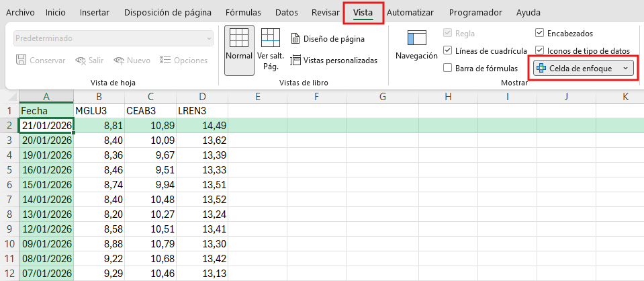
Task: Expand the Celda de enfoque dropdown arrow
Action: (x=625, y=69)
